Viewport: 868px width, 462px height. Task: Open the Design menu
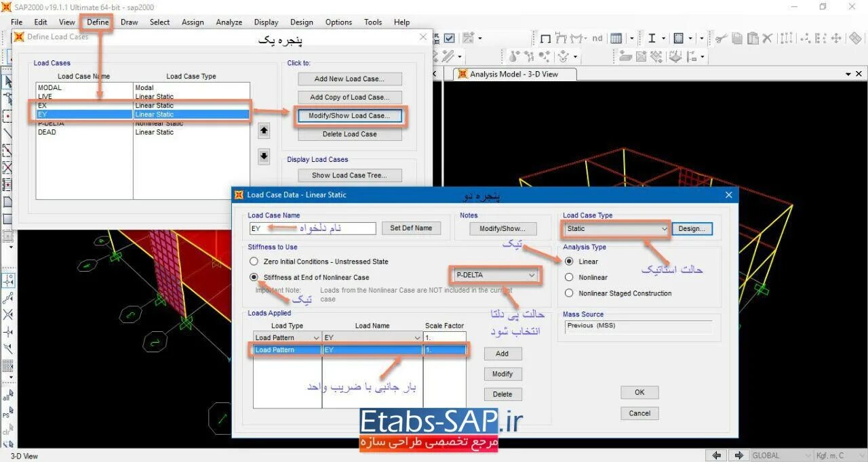pyautogui.click(x=302, y=22)
